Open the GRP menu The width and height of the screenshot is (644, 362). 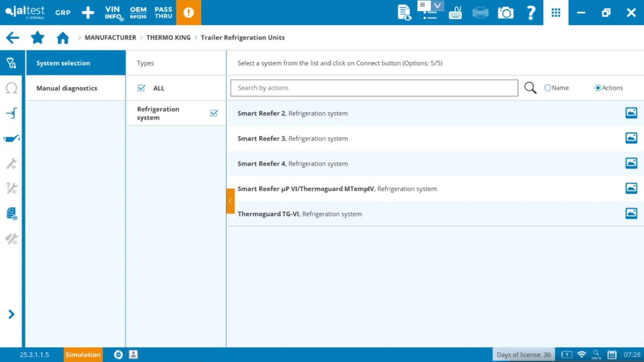(x=63, y=12)
